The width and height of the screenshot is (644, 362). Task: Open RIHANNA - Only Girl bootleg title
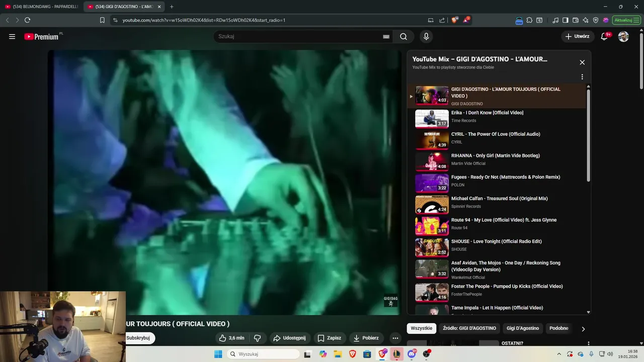[x=496, y=156]
